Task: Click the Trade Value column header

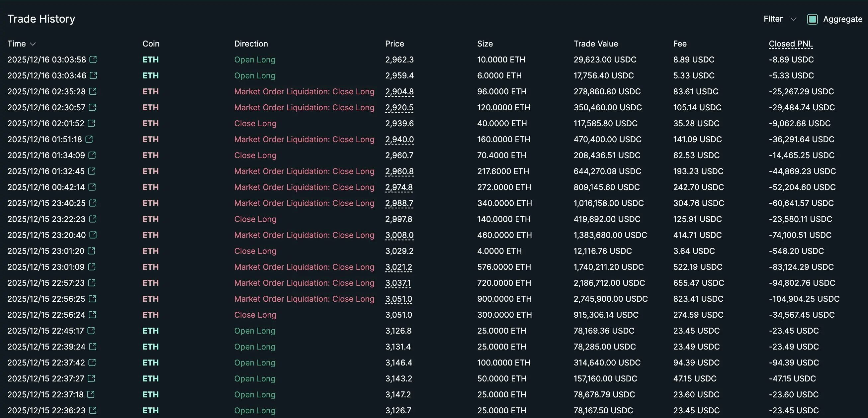Action: pos(595,44)
